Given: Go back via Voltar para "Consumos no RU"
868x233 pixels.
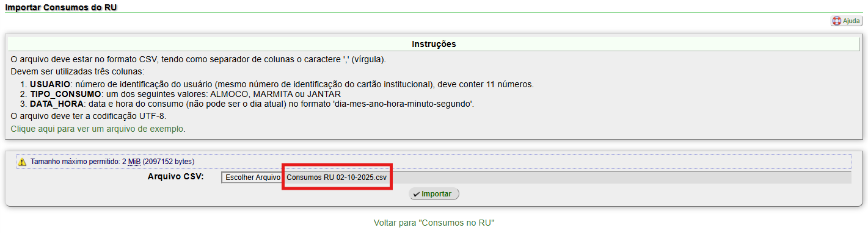Looking at the screenshot, I should (434, 223).
